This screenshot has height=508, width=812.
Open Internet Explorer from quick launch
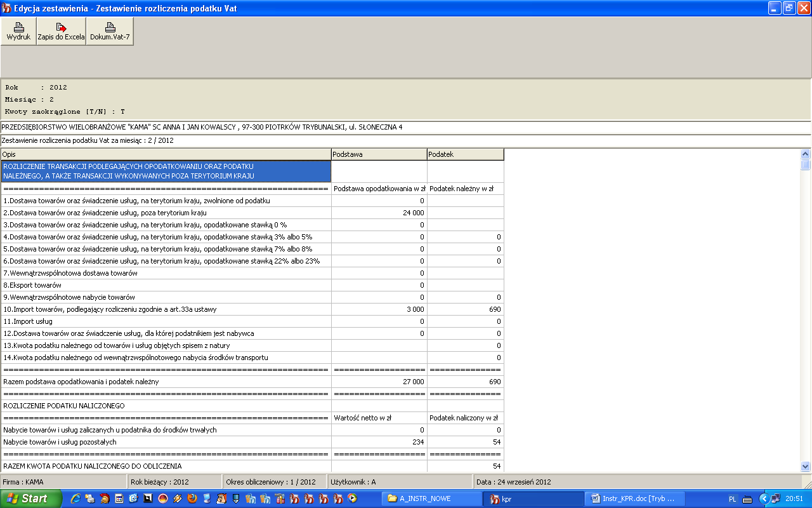coord(75,498)
